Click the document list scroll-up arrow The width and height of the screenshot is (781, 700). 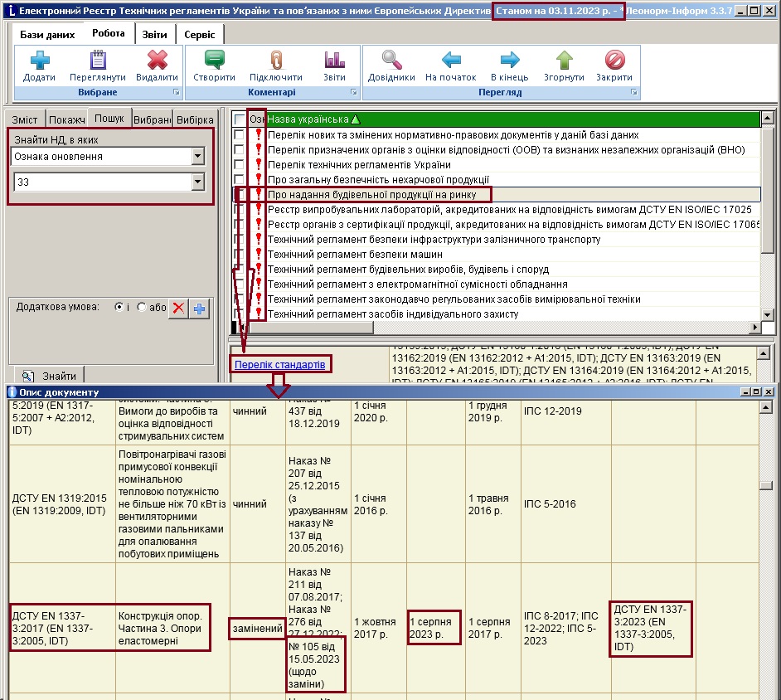coord(768,118)
